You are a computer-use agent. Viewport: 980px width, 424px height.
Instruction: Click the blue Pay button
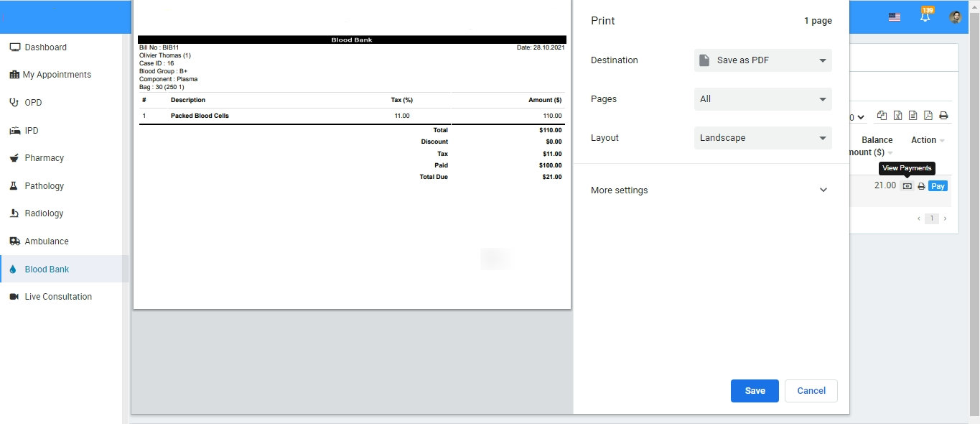(x=938, y=186)
